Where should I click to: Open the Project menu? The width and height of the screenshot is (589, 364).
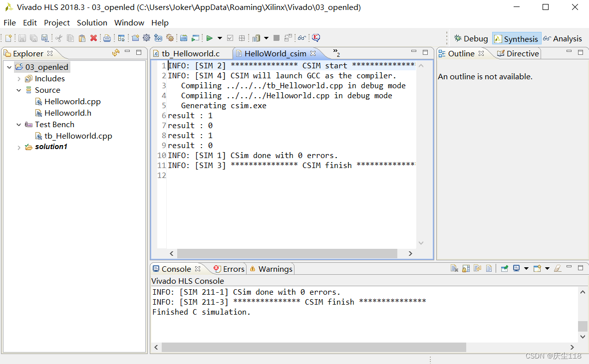tap(57, 22)
